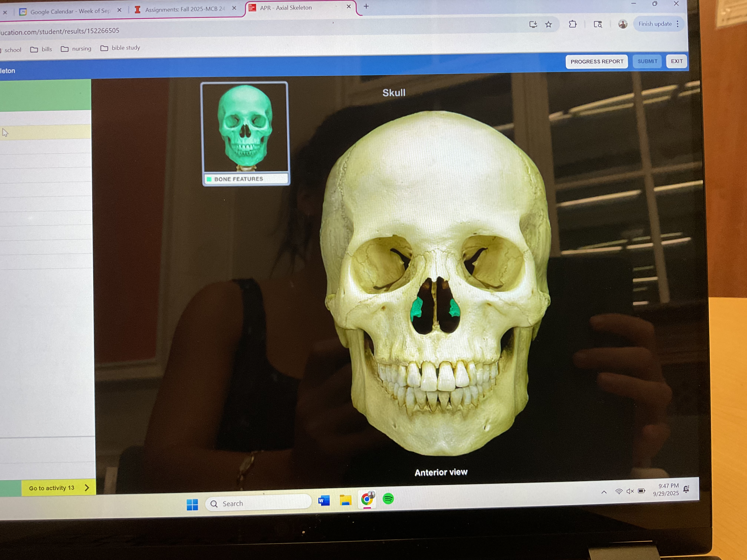The height and width of the screenshot is (560, 747).
Task: Expand the system tray hidden icons chevron
Action: [604, 492]
